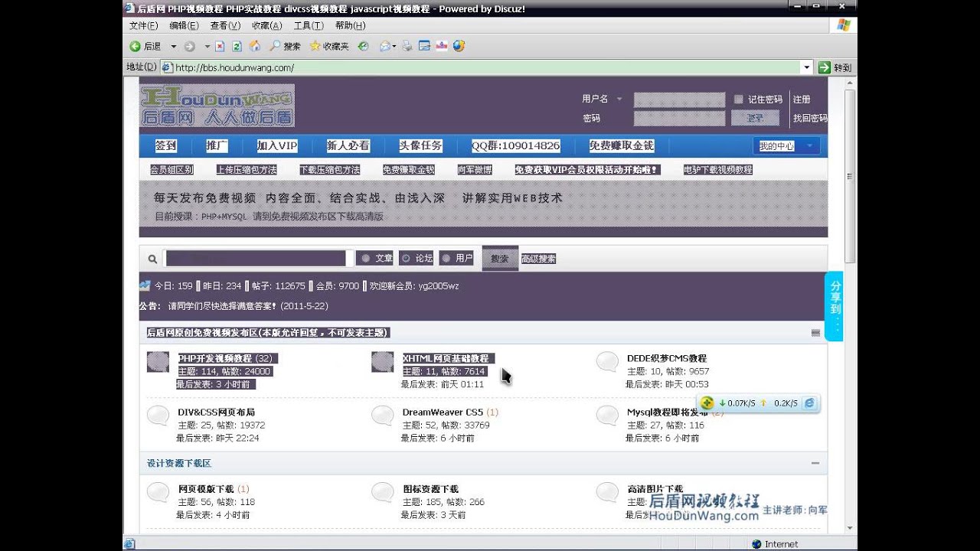The height and width of the screenshot is (551, 980).
Task: Open the 帮助(H) menu
Action: [350, 25]
